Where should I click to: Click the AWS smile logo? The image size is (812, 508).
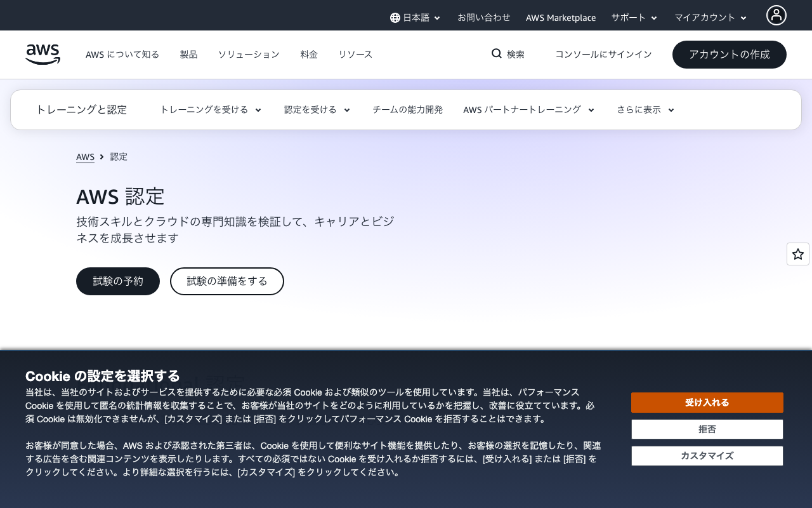pyautogui.click(x=43, y=55)
